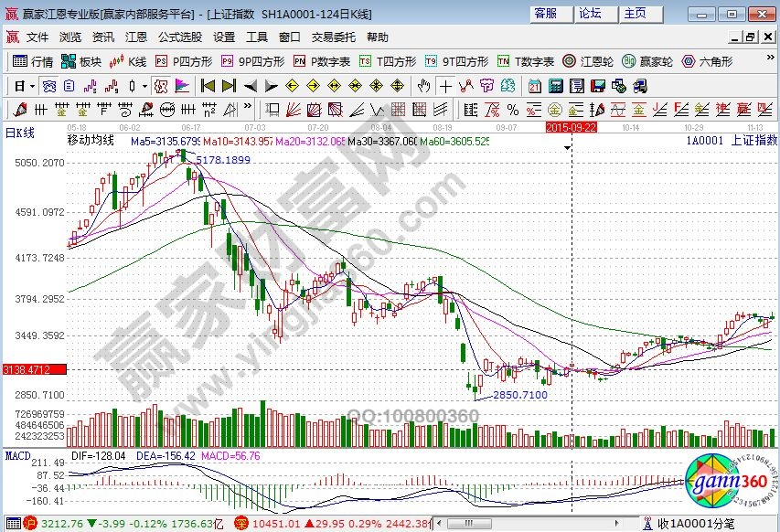Image resolution: width=780 pixels, height=532 pixels.
Task: Open the 交易委托 menu
Action: [x=334, y=37]
